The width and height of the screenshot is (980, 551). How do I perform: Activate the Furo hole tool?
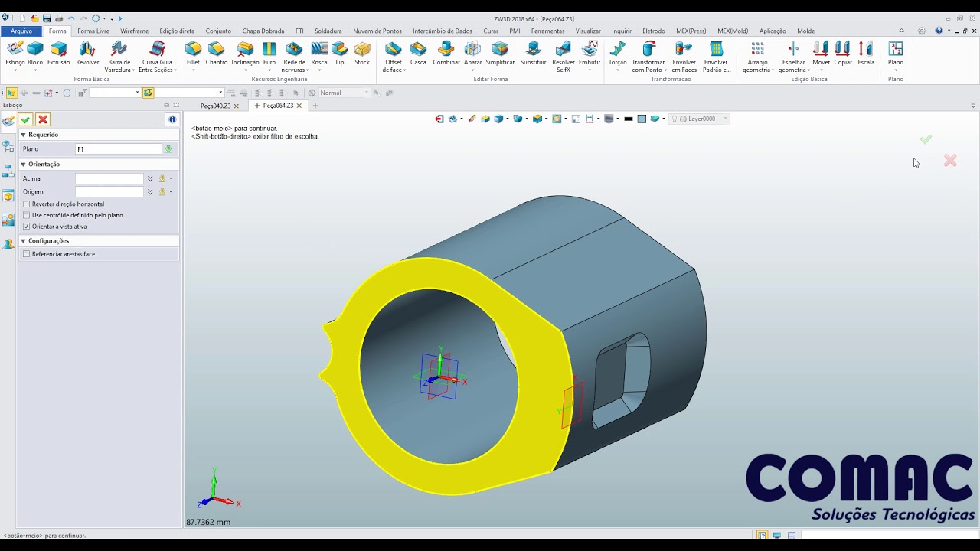click(269, 52)
